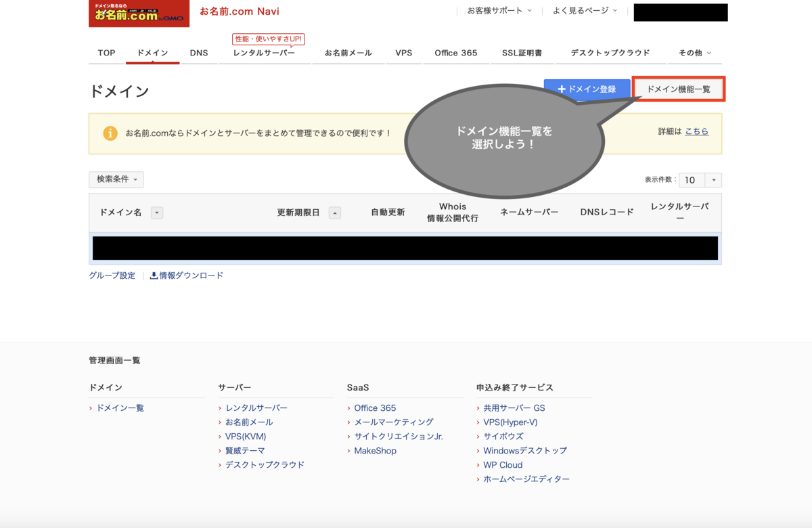Open the VPS(KVM) footer link
Viewport: 812px width, 528px height.
pos(246,437)
